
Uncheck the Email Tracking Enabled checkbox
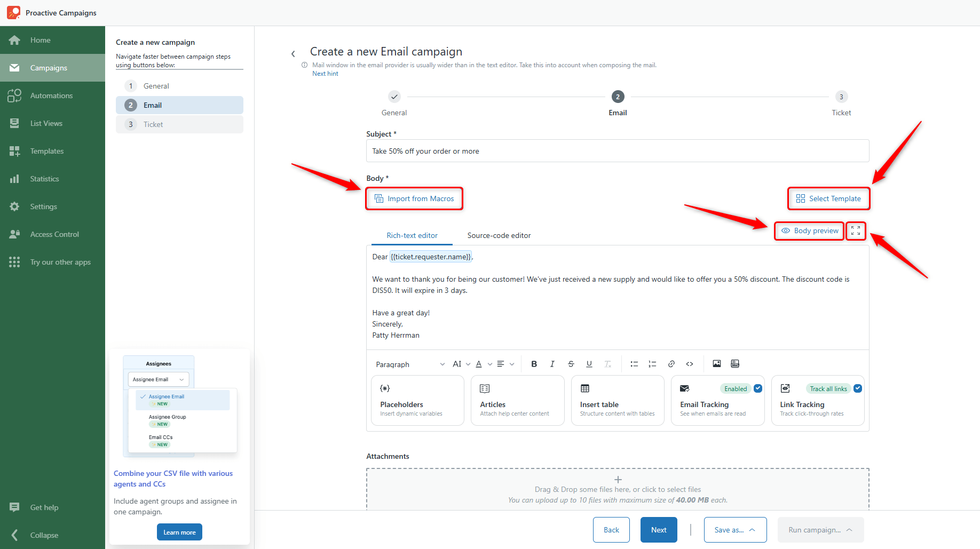758,388
